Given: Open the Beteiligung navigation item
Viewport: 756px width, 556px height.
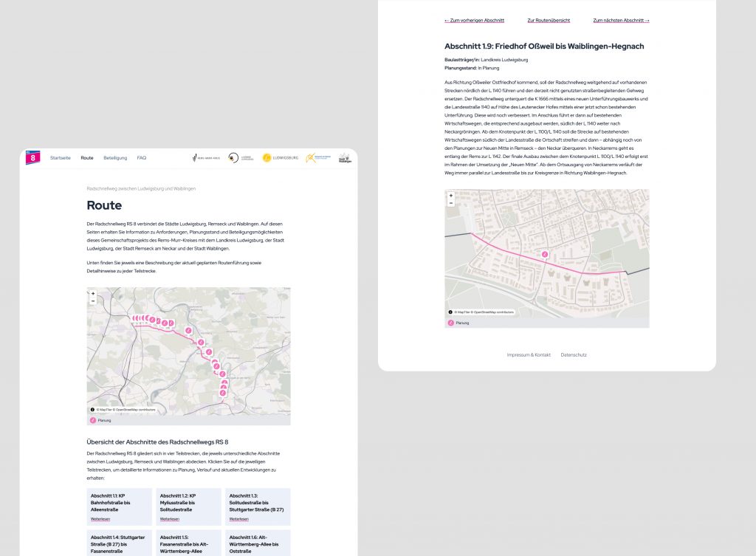Looking at the screenshot, I should pos(115,158).
